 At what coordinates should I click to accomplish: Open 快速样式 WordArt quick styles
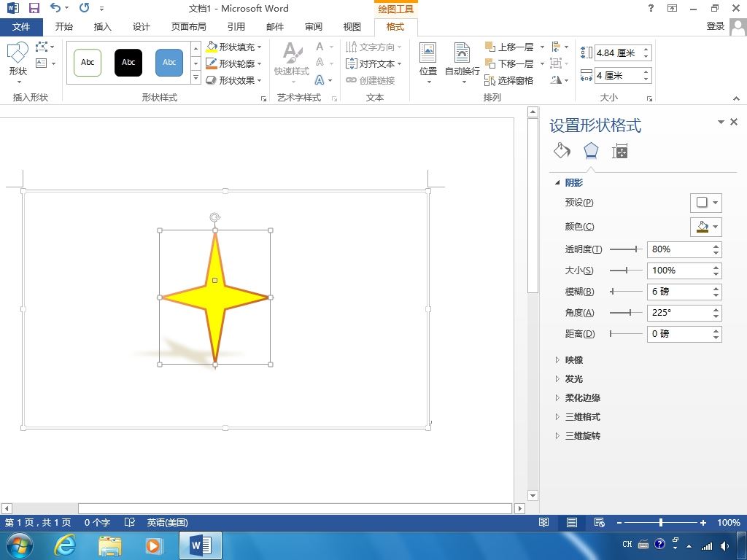pos(292,63)
